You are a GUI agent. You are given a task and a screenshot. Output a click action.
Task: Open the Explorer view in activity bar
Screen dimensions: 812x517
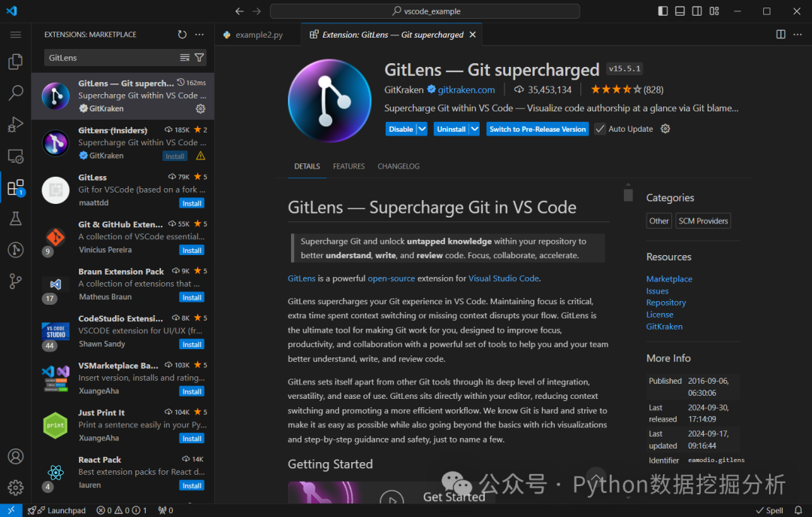[x=16, y=62]
